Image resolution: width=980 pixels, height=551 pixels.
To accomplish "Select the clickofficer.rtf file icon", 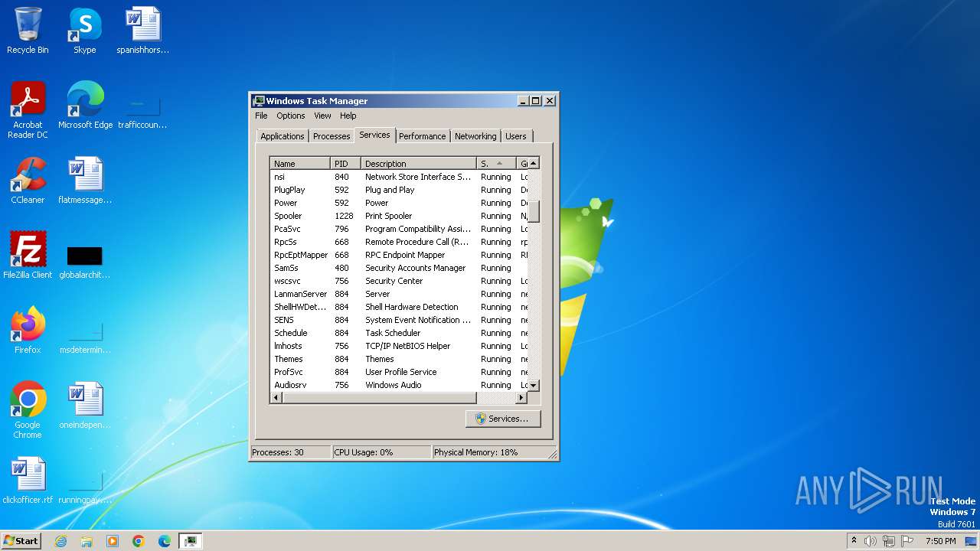I will tap(28, 481).
